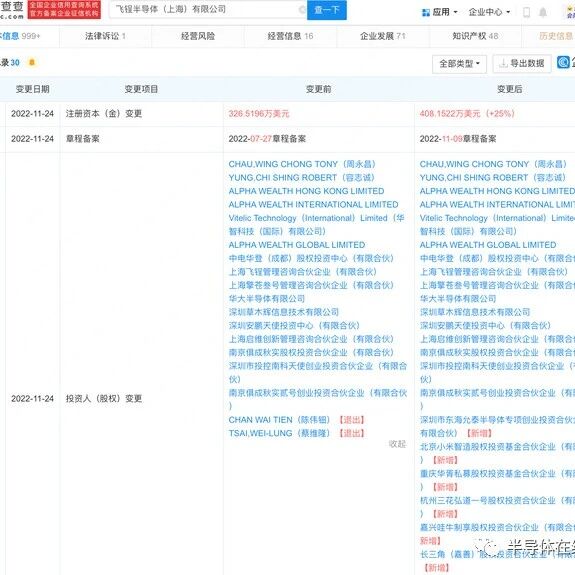Clear the search field with the X icon
575x575 pixels.
point(302,10)
